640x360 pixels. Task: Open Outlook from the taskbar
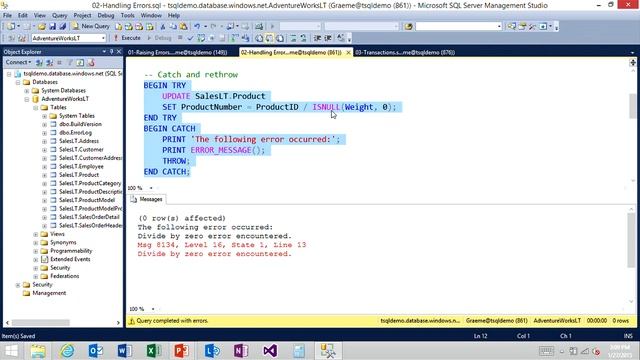coord(96,351)
